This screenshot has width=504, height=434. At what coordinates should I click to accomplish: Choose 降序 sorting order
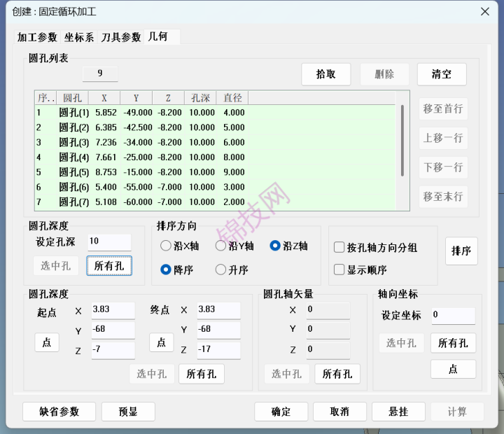click(176, 269)
